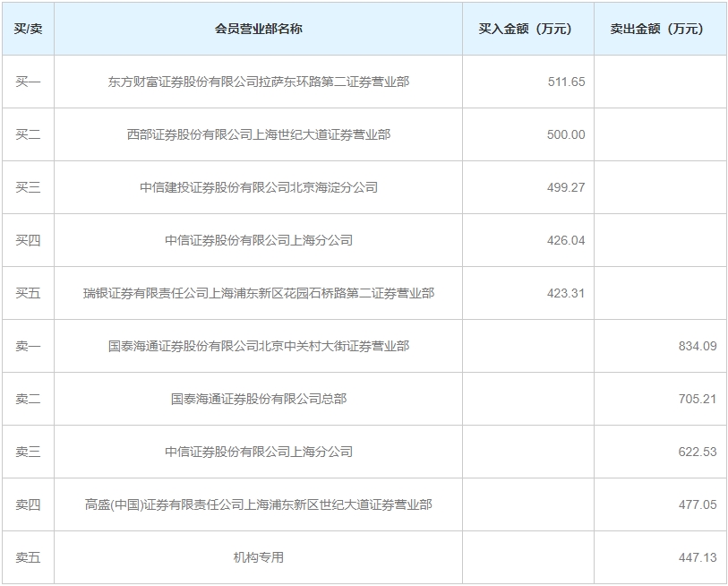Screen dimensions: 728x586
Task: Click buy amount 423.31
Action: pos(566,293)
